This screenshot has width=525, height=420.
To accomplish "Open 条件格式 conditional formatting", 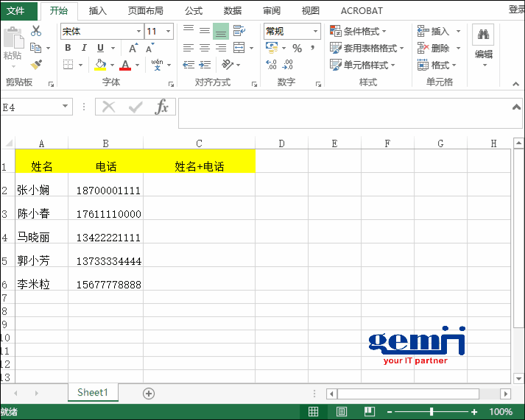I will 358,31.
